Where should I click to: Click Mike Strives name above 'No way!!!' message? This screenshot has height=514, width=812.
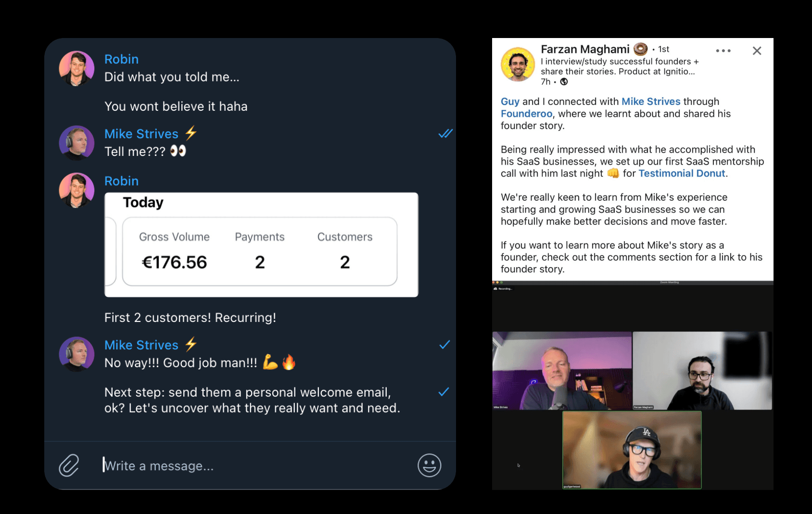tap(141, 345)
